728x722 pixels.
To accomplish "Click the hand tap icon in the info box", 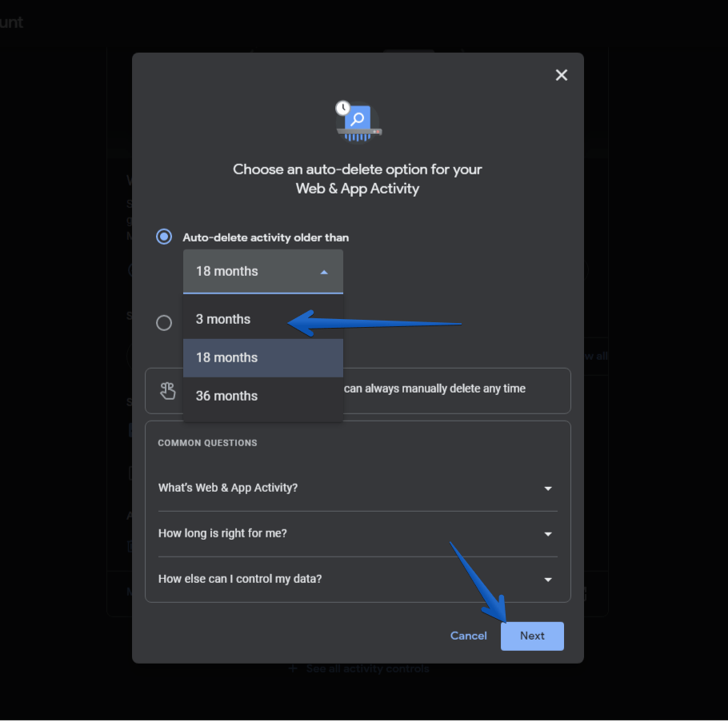I will click(x=167, y=391).
